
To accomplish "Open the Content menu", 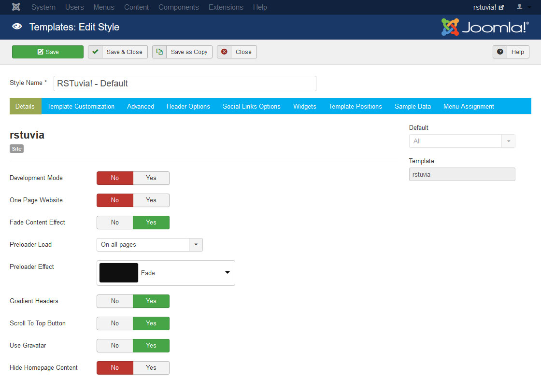I will [x=136, y=7].
